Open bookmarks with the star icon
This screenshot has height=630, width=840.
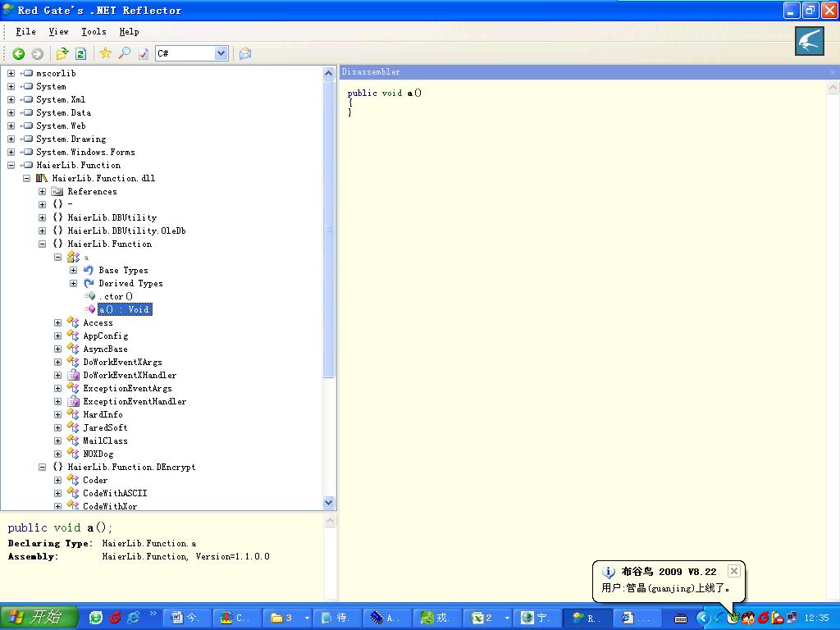(x=106, y=53)
